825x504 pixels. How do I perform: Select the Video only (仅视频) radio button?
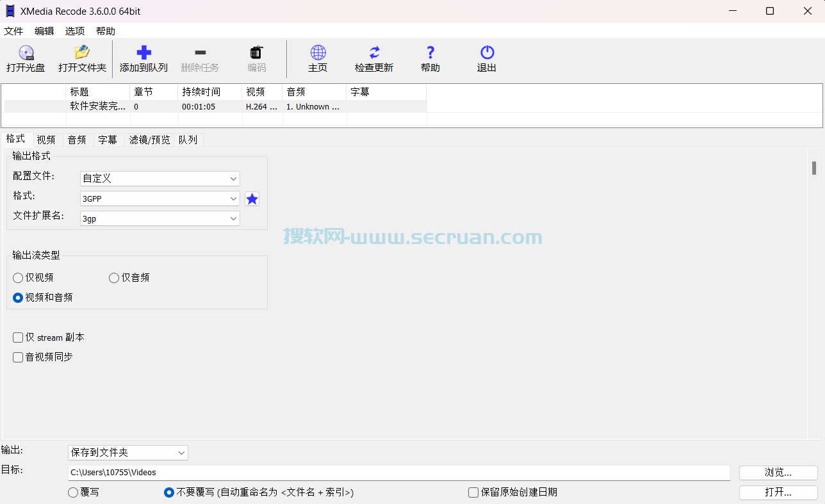(18, 278)
